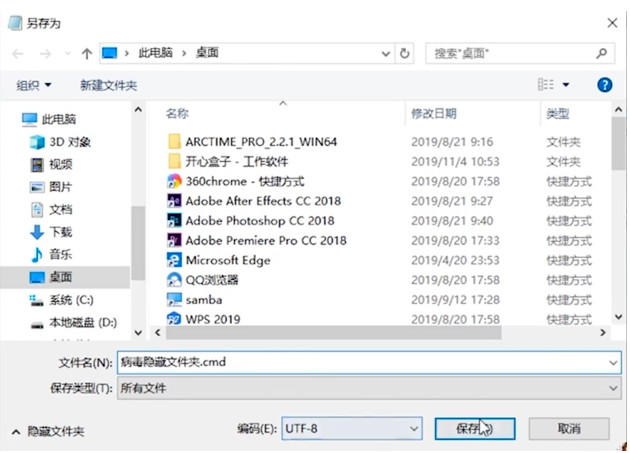Viewport: 630px width, 453px height.
Task: Click the Adobe After Effects CC 2018 icon
Action: (x=174, y=201)
